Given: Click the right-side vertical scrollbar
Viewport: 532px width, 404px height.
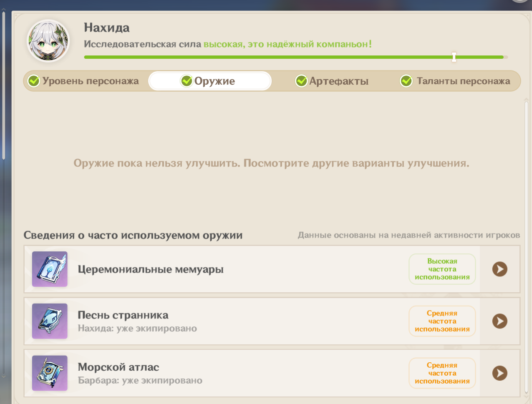Looking at the screenshot, I should coord(526,247).
